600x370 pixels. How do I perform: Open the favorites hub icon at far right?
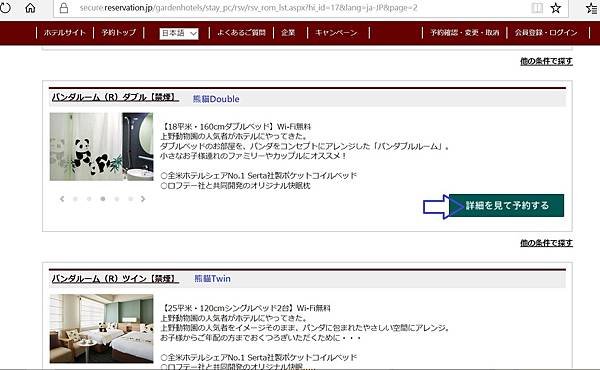tap(593, 8)
